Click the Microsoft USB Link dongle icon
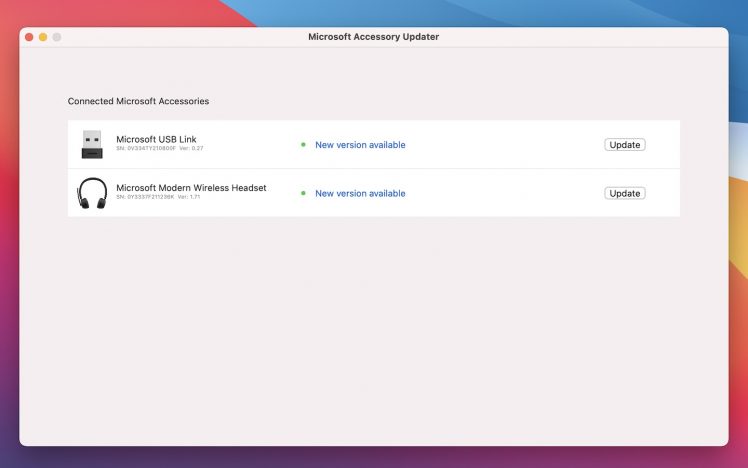Screen dimensions: 748x468 92,144
